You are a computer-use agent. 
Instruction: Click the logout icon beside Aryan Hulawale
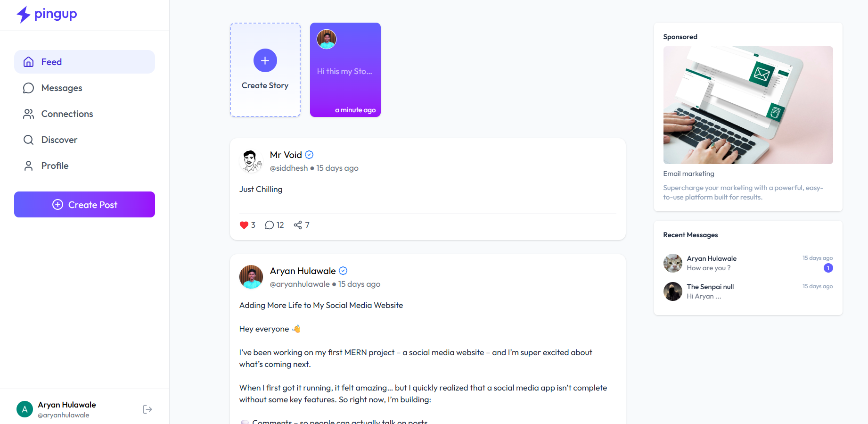click(147, 409)
